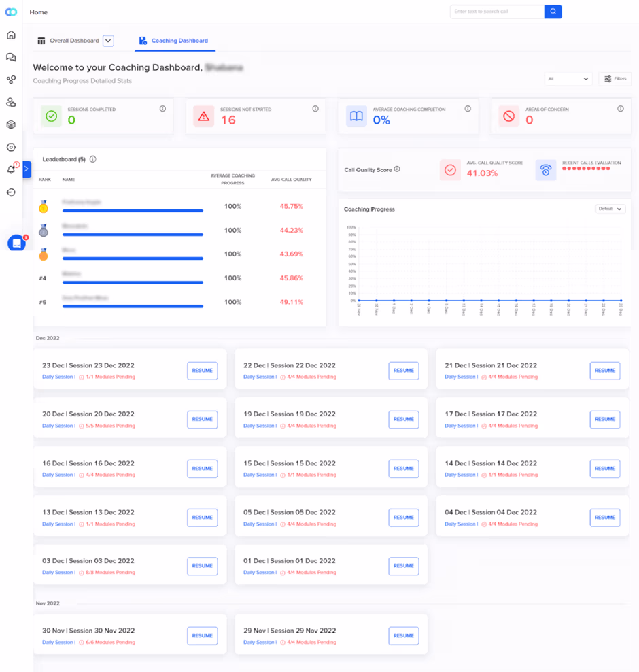
Task: Open the cube package icon in sidebar
Action: [x=11, y=125]
